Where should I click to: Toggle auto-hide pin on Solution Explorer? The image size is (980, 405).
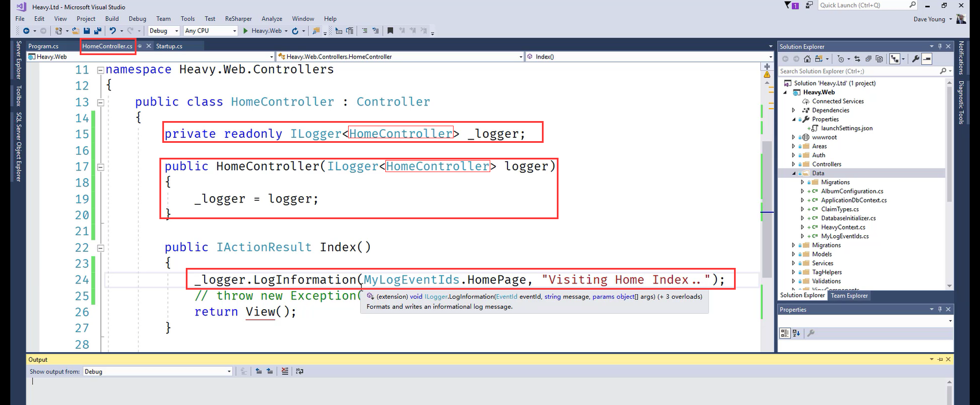tap(940, 46)
